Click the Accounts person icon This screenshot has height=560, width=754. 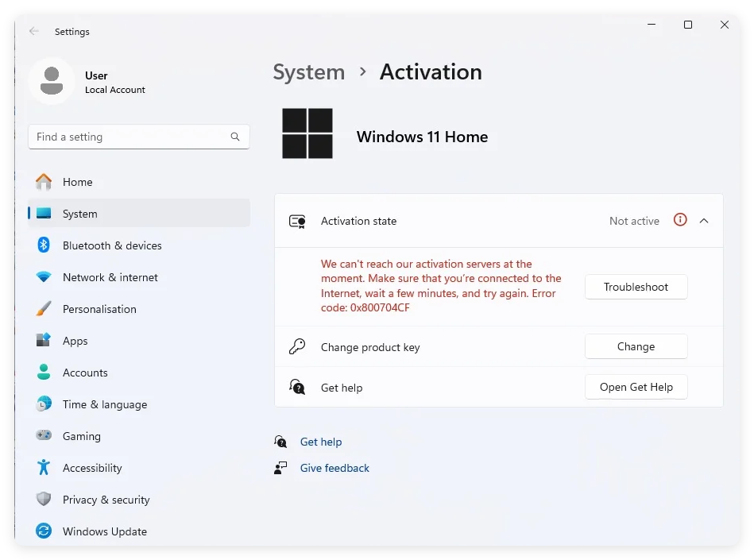44,372
